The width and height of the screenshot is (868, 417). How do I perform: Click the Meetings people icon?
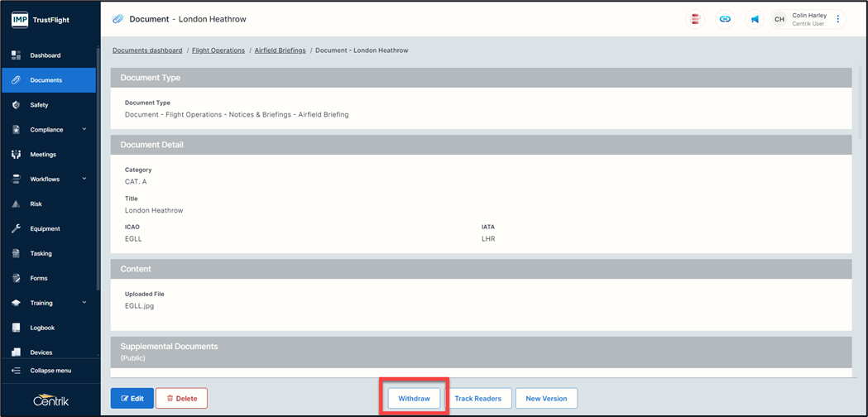tap(16, 155)
